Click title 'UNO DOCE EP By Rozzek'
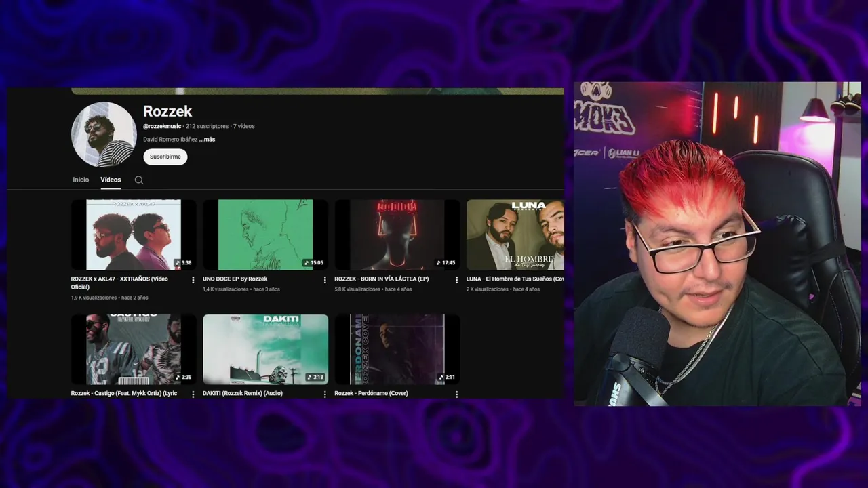 pos(235,279)
